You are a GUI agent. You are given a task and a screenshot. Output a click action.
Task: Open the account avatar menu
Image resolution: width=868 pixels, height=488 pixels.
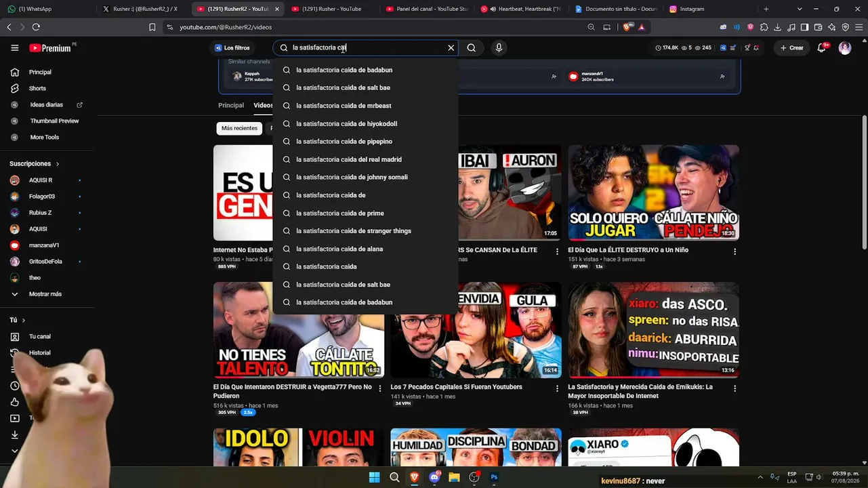[845, 48]
